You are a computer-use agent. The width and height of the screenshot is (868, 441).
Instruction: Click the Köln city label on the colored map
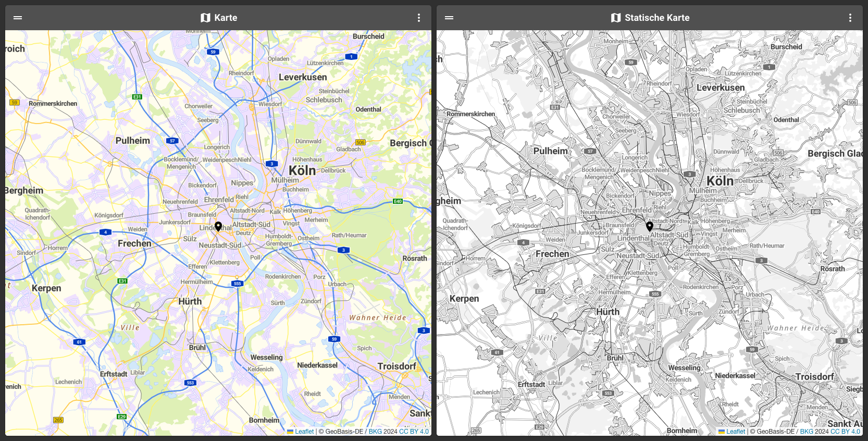(x=302, y=171)
